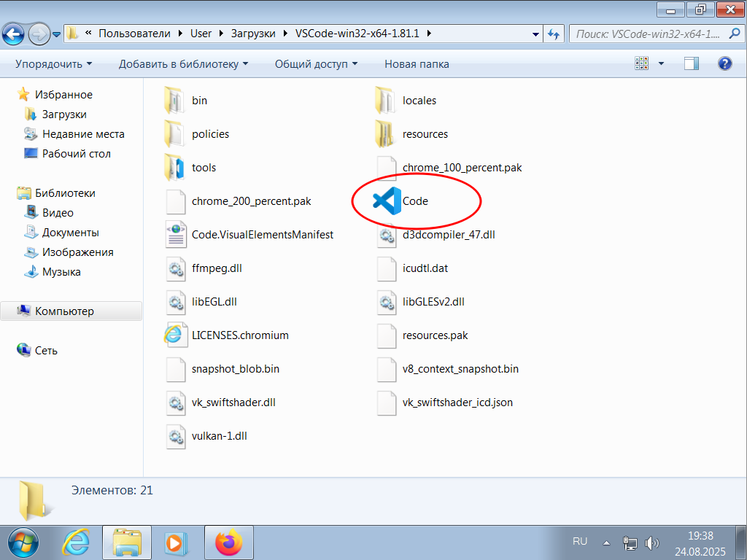The width and height of the screenshot is (747, 560).
Task: Select Документы in the Libraries tree
Action: pos(70,233)
